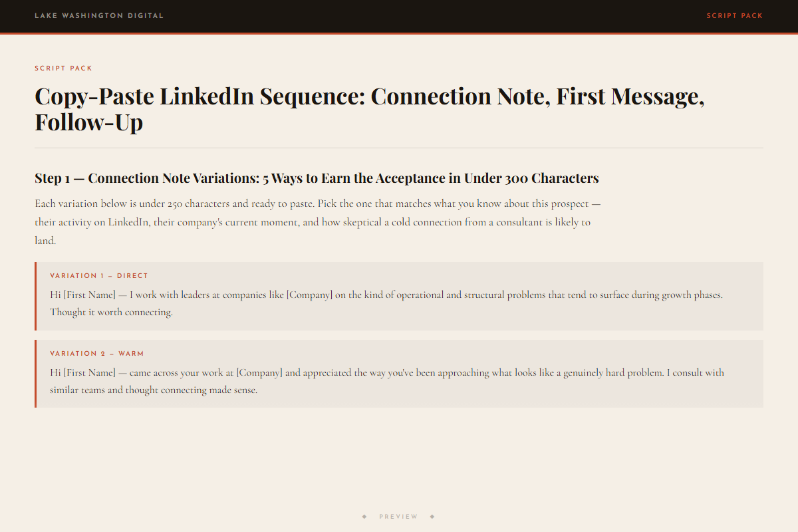Select the Step 1 Connection Note Variations heading

click(x=317, y=178)
